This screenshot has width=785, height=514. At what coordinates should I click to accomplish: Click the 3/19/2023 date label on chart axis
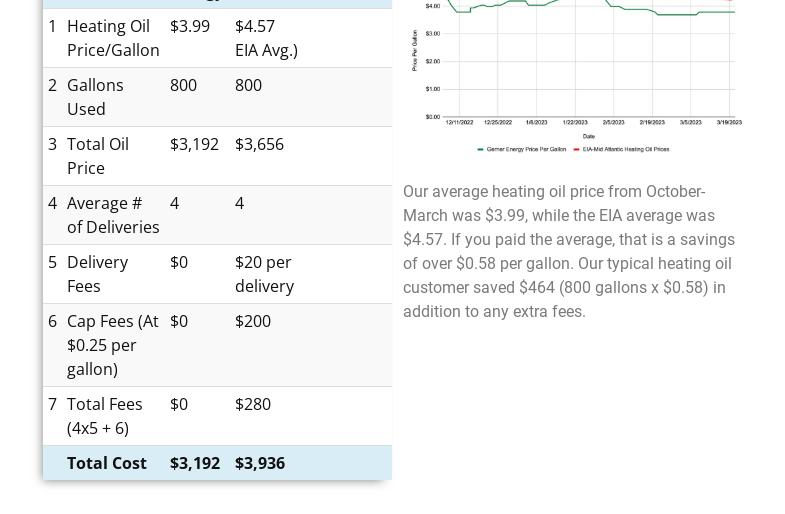[x=729, y=122]
